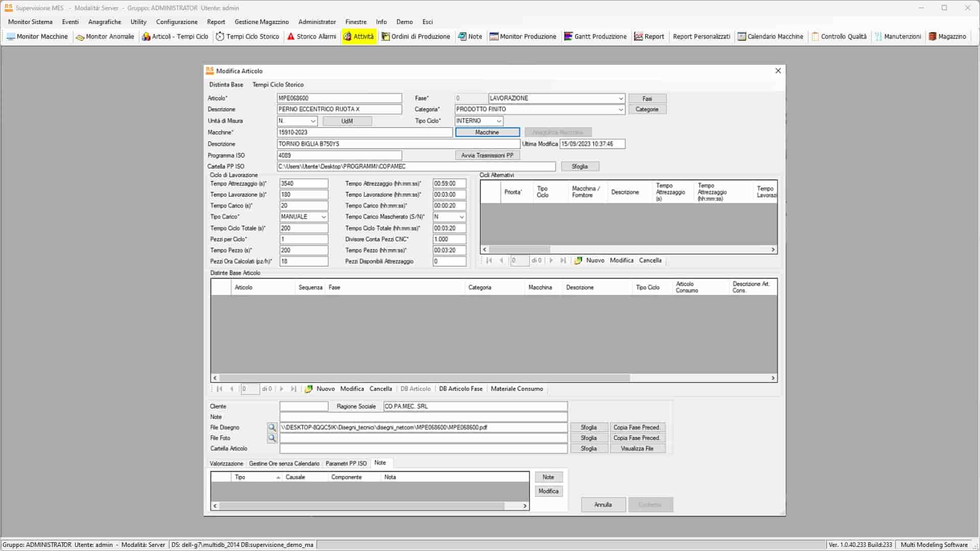The width and height of the screenshot is (980, 551).
Task: Click Nuovo icon under Cicli Alternativi
Action: point(578,261)
